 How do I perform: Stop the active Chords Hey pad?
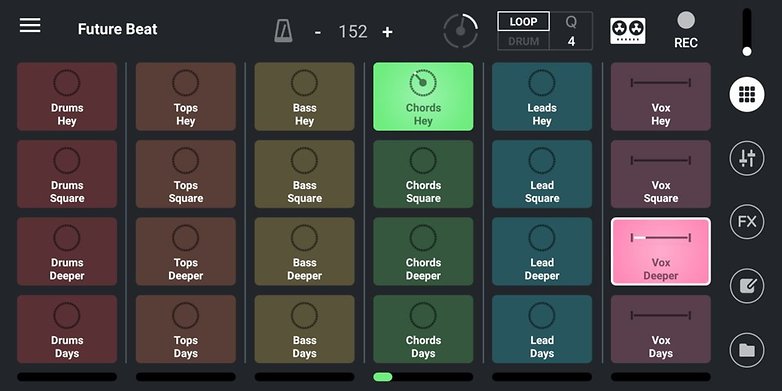[x=423, y=97]
